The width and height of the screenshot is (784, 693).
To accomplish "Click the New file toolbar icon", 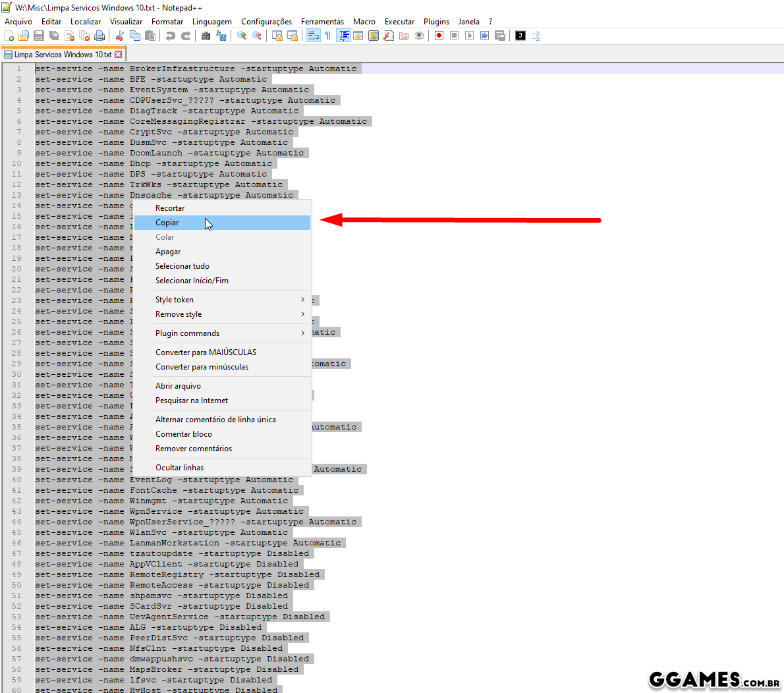I will tap(9, 36).
